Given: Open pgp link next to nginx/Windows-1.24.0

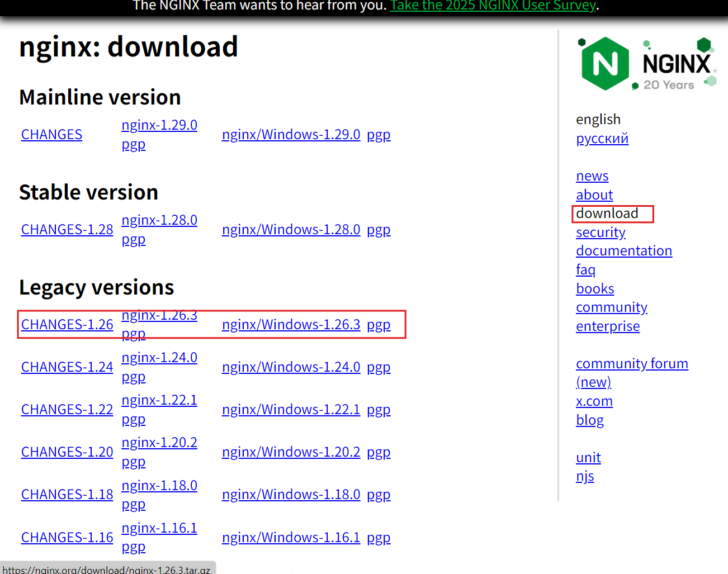Looking at the screenshot, I should pos(379,367).
